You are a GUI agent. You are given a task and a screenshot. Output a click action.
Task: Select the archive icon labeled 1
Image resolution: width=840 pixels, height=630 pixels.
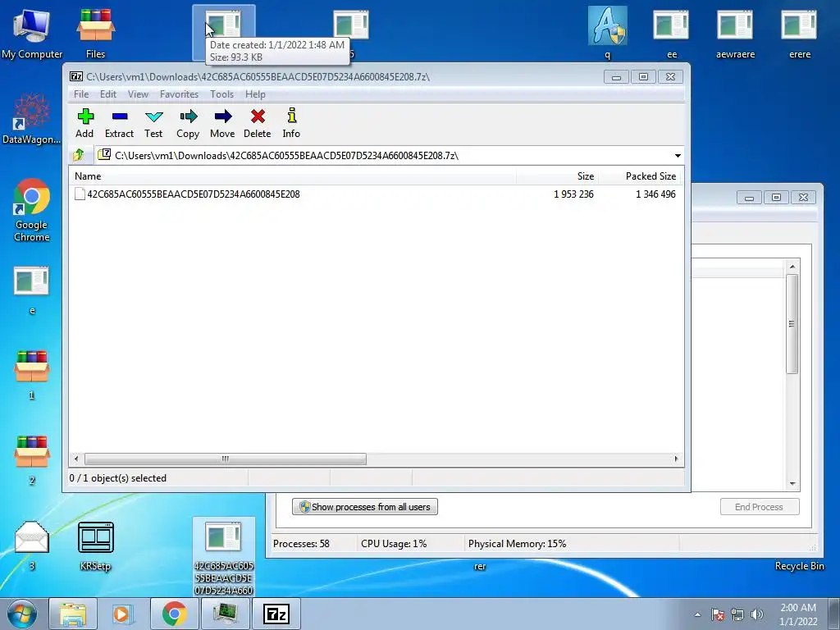(x=32, y=375)
